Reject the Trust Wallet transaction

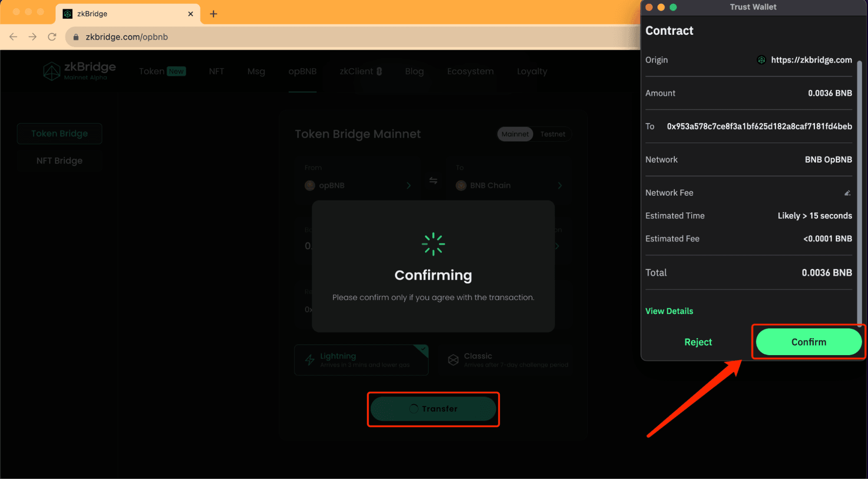point(698,342)
